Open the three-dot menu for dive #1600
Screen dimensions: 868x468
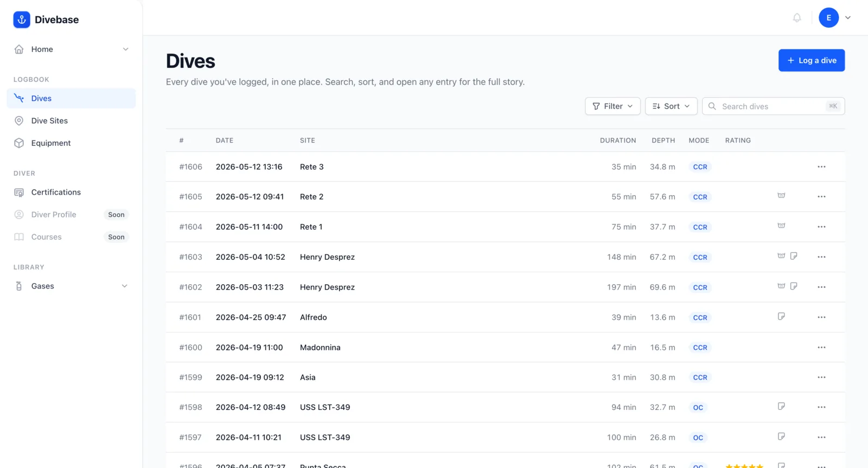(x=821, y=348)
